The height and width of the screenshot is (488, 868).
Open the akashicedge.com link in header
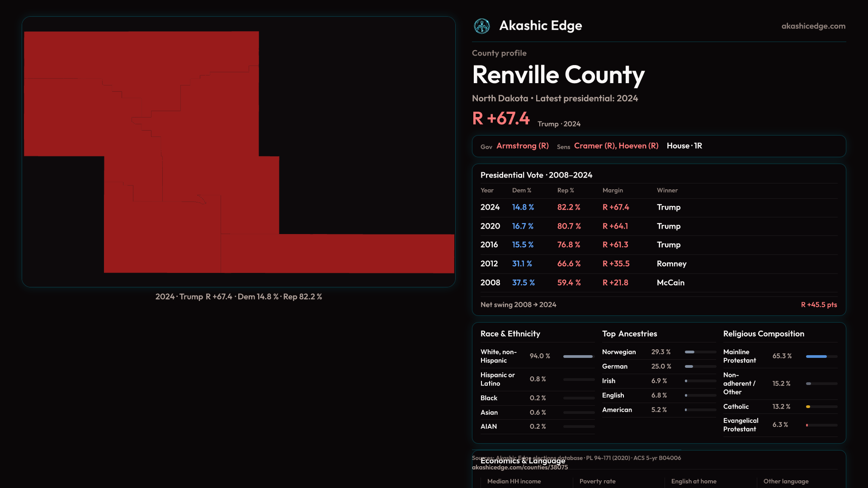(x=813, y=26)
